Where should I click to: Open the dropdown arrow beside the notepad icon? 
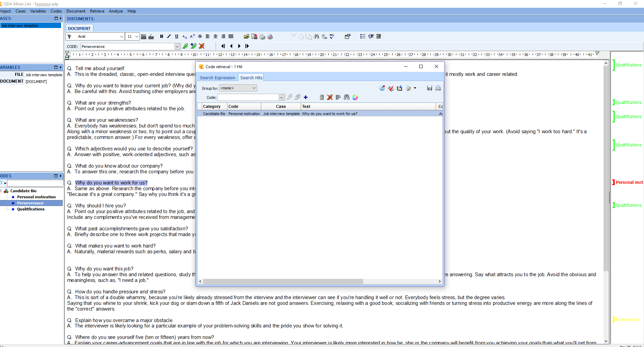pos(415,88)
